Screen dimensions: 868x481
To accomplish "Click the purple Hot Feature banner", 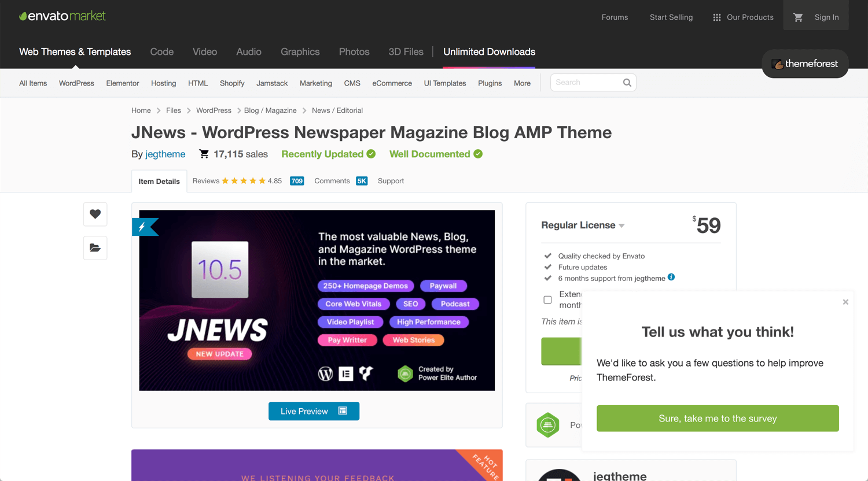I will coord(317,465).
